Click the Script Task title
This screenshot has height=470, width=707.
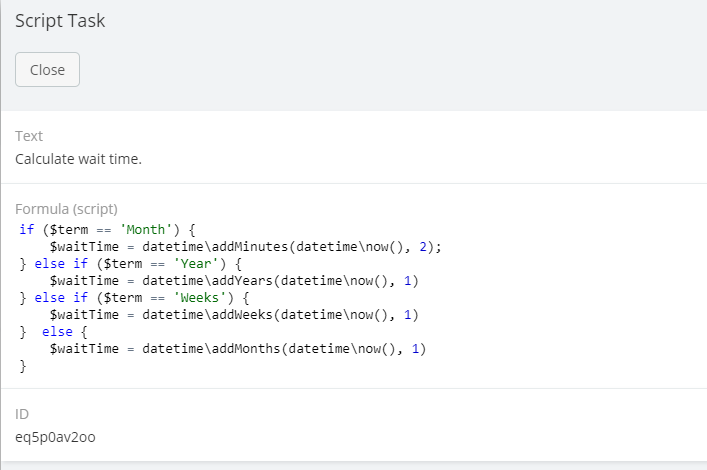tap(60, 21)
